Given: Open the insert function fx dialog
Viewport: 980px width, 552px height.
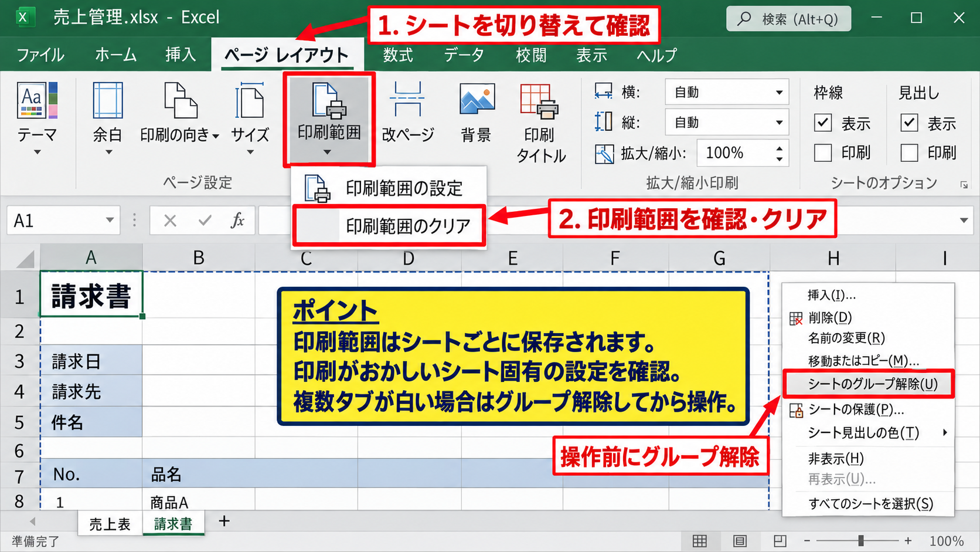Looking at the screenshot, I should point(237,221).
